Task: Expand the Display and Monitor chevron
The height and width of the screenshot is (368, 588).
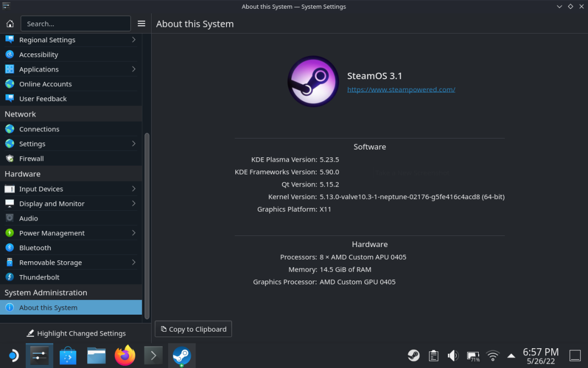Action: point(134,204)
